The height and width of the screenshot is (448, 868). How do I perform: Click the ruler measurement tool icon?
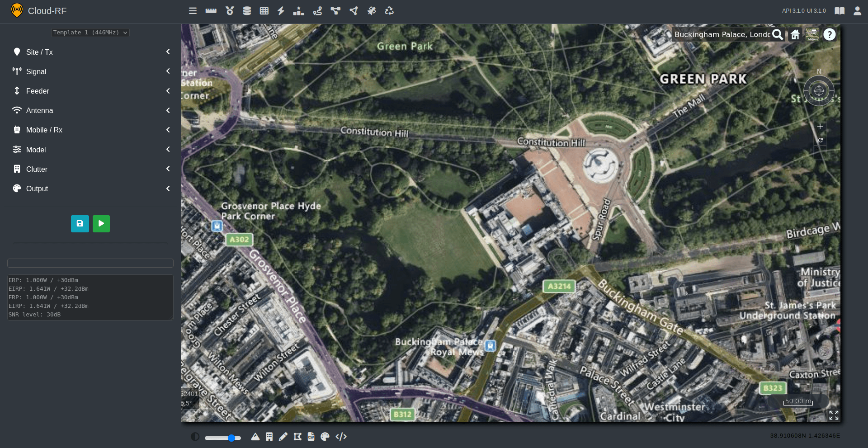pyautogui.click(x=211, y=11)
